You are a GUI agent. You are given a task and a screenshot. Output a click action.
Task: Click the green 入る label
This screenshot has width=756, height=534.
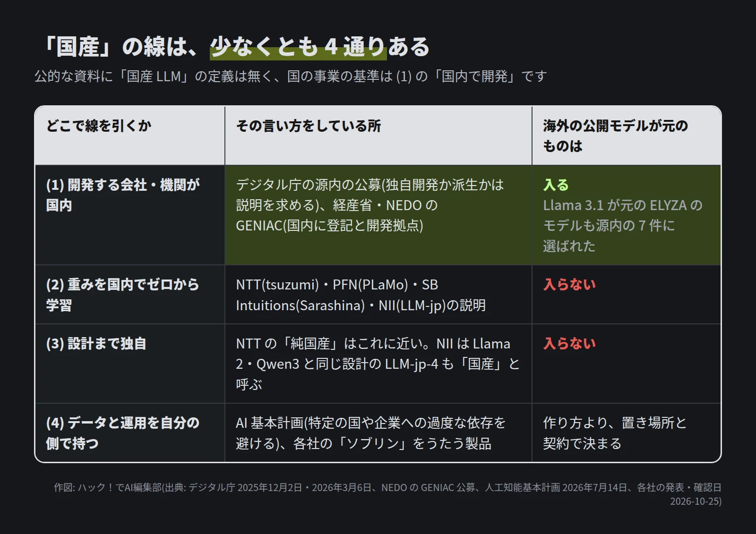pyautogui.click(x=556, y=185)
